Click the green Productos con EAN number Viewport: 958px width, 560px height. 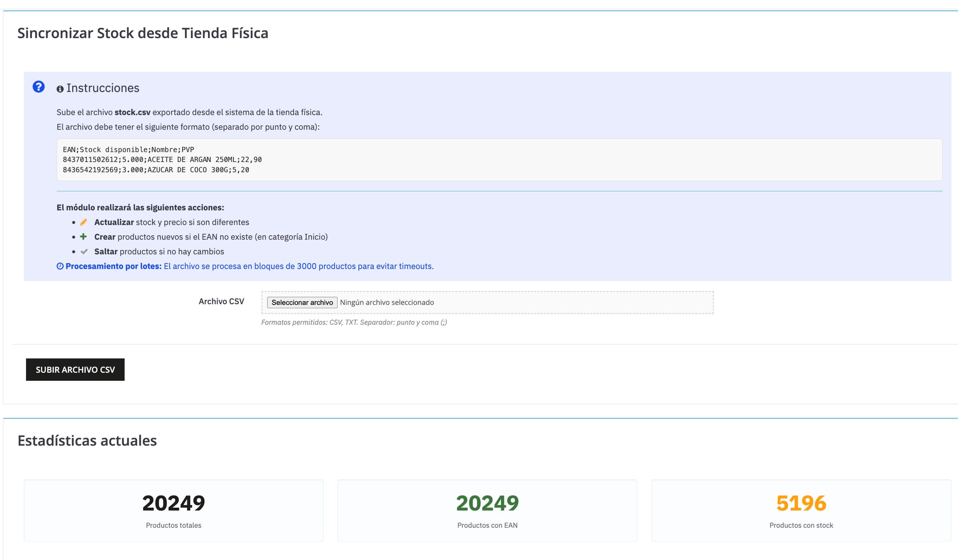pos(487,502)
